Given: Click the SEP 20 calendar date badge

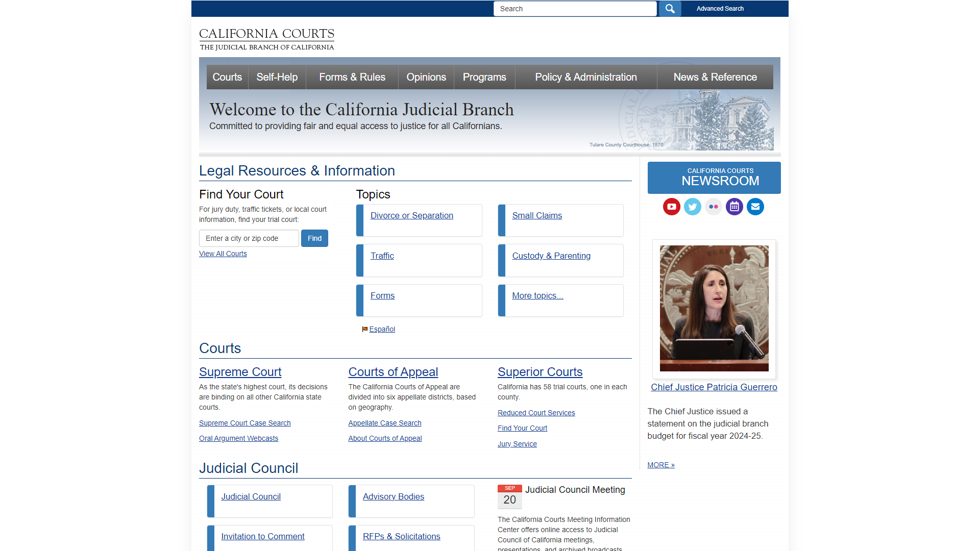Looking at the screenshot, I should pyautogui.click(x=509, y=496).
